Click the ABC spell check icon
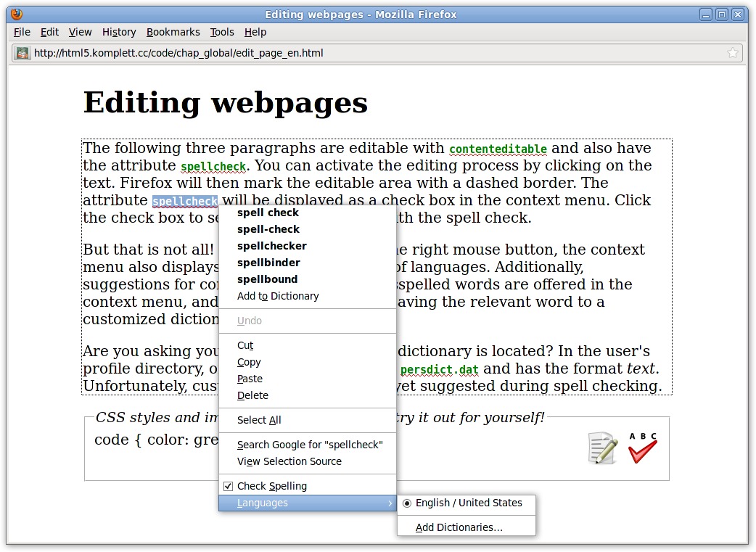756x552 pixels. tap(642, 448)
